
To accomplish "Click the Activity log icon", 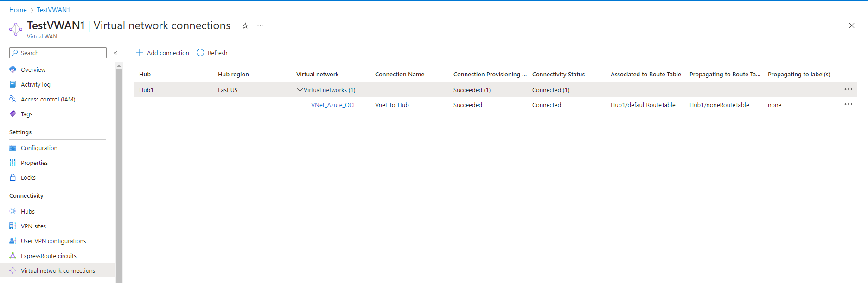I will coord(13,84).
